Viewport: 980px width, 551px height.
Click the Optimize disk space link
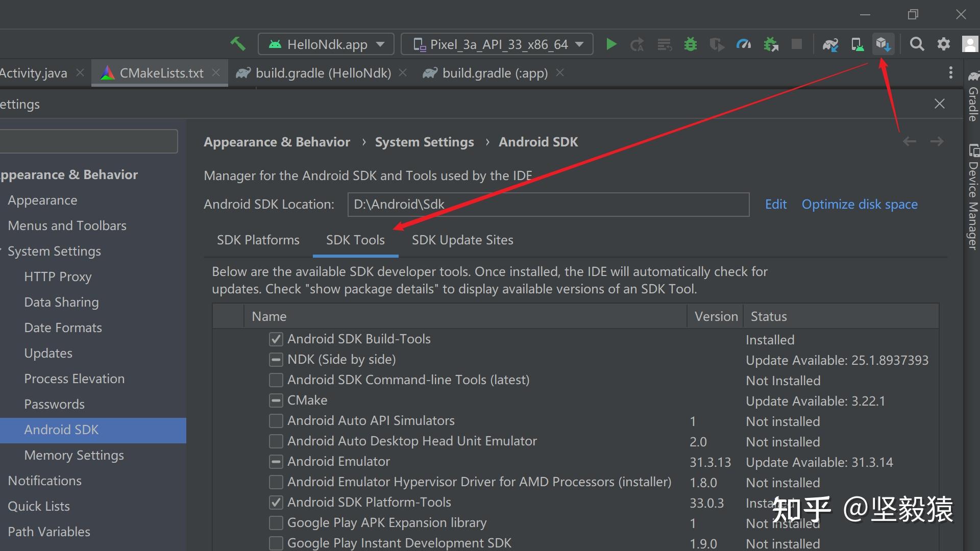[859, 205]
